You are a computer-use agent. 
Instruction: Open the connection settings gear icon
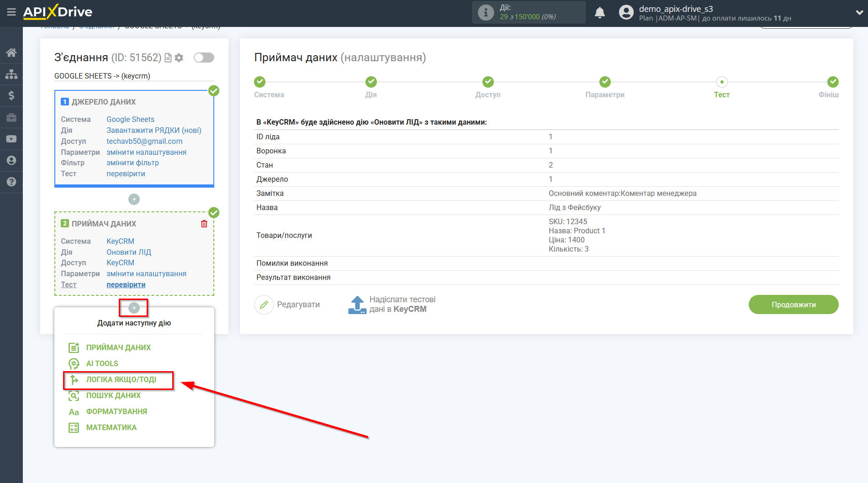point(179,58)
